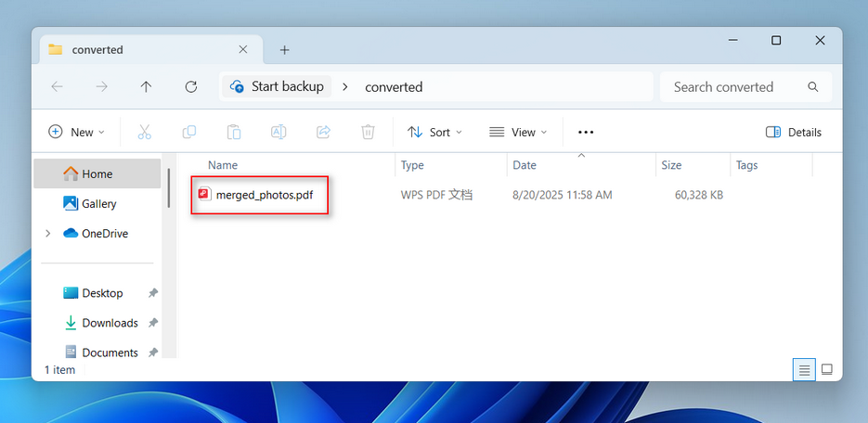868x423 pixels.
Task: Click the Cut scissors icon
Action: [x=145, y=132]
